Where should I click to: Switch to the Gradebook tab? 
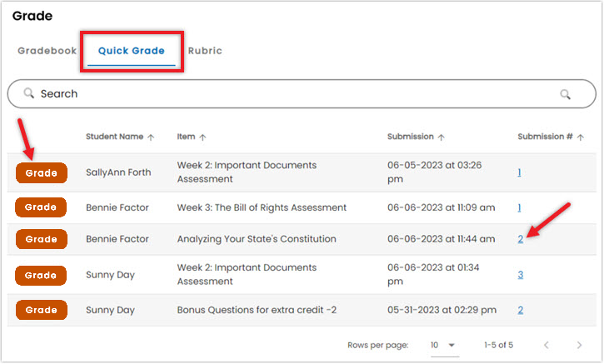click(x=47, y=51)
